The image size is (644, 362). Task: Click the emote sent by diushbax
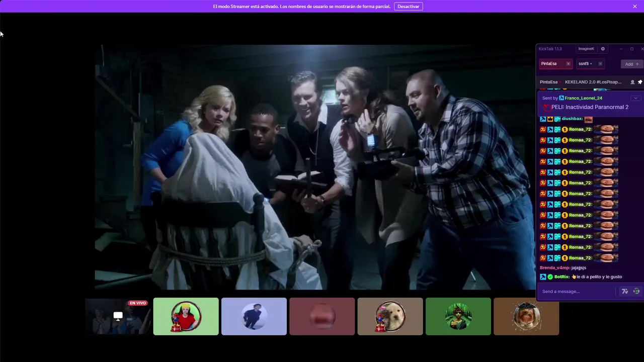588,119
